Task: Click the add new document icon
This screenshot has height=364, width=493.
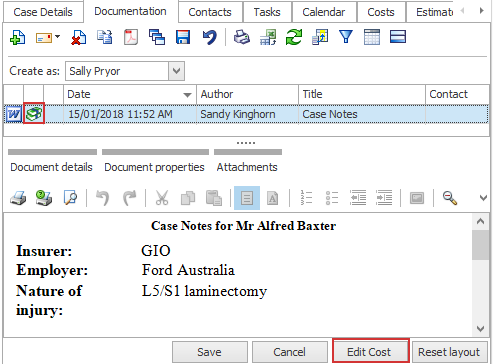Action: point(17,37)
